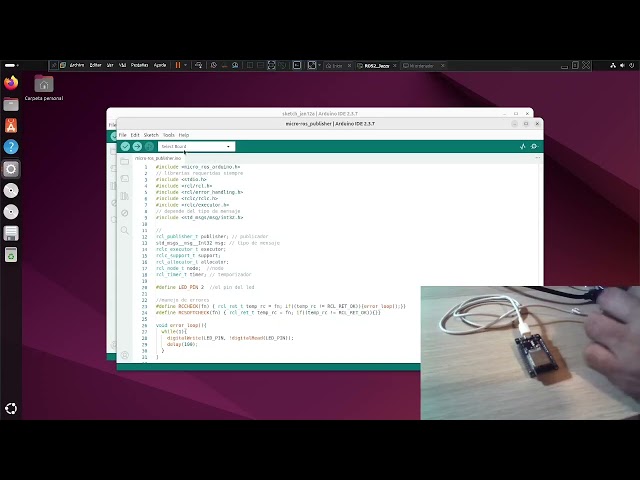Open Files from the Ubuntu dock
The image size is (640, 480).
11,104
